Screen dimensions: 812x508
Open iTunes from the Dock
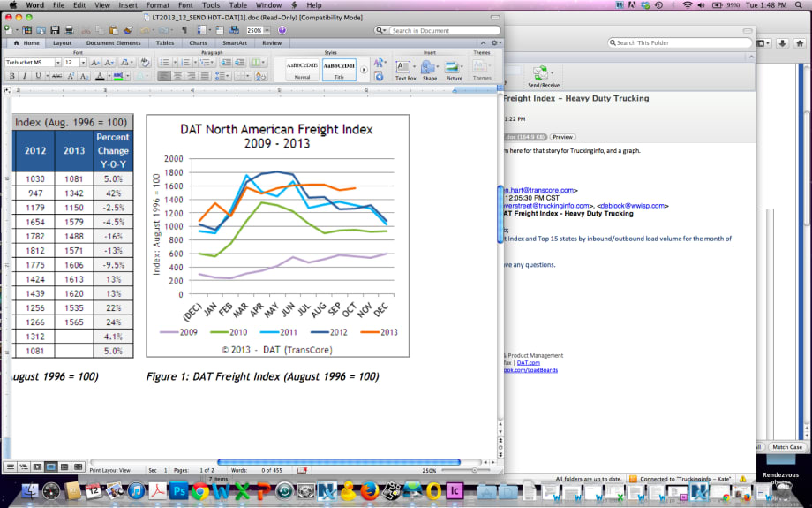tap(136, 490)
